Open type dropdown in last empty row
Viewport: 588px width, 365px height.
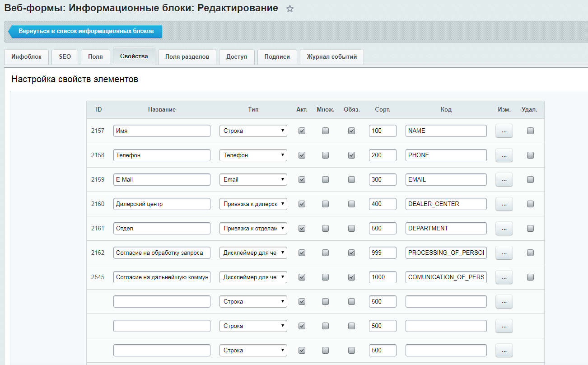253,350
